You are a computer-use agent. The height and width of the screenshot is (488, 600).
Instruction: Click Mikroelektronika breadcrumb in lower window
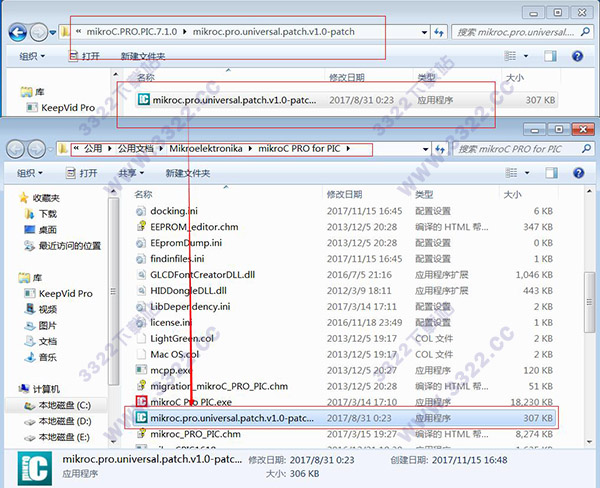(x=206, y=149)
